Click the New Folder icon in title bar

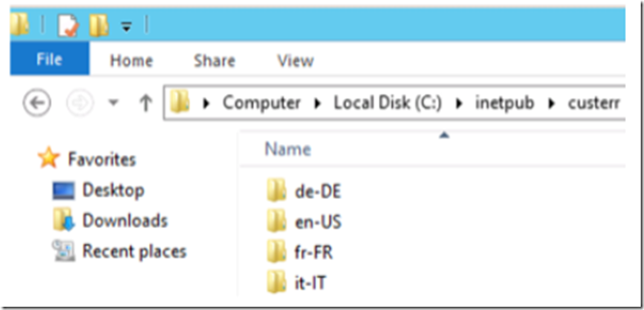(x=98, y=26)
